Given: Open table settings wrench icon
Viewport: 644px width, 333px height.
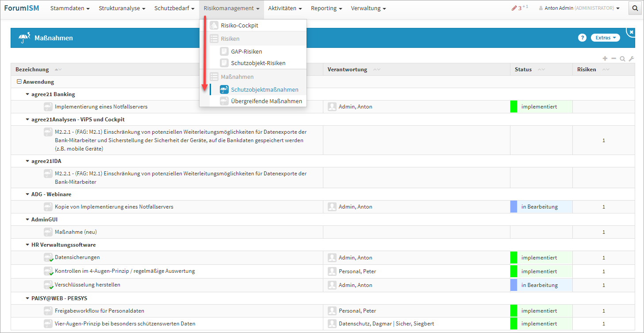Looking at the screenshot, I should coord(631,58).
